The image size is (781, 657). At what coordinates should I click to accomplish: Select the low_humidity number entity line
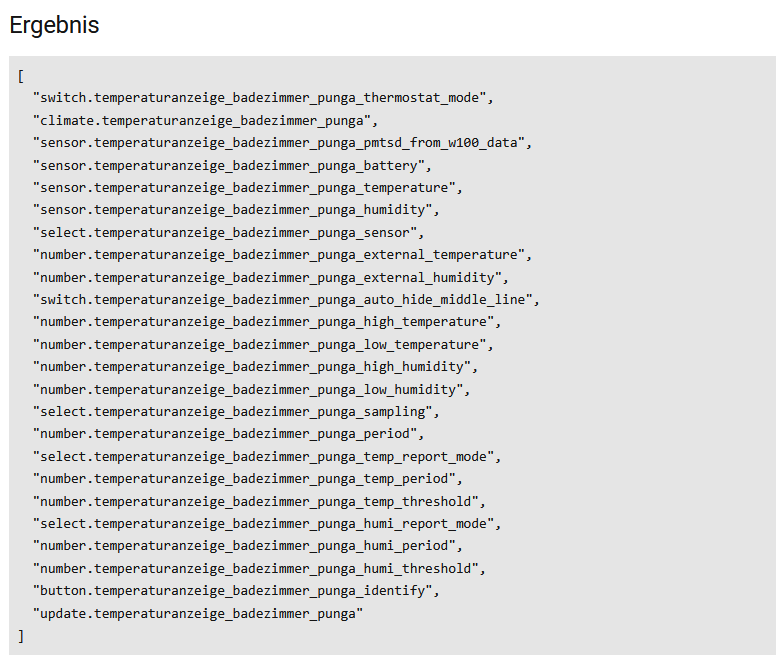click(251, 389)
